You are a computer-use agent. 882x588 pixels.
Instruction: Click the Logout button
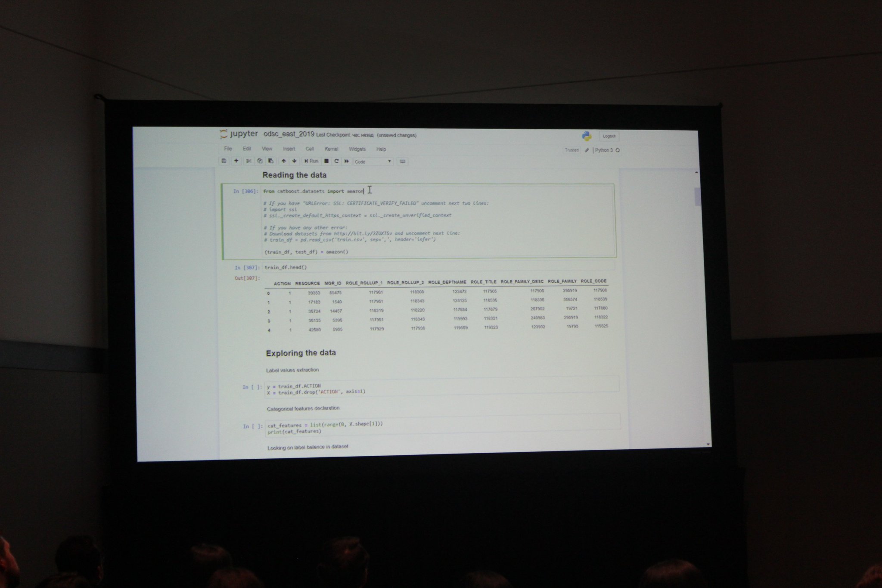[609, 136]
